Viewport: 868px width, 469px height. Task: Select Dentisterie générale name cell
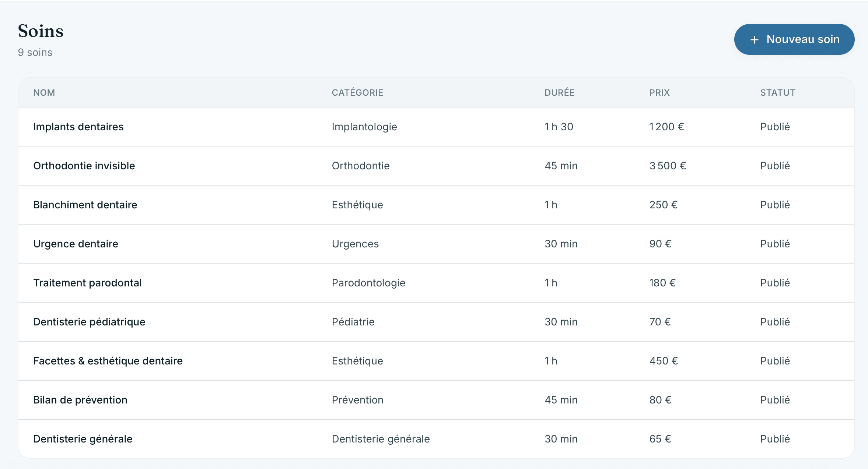[x=83, y=439]
